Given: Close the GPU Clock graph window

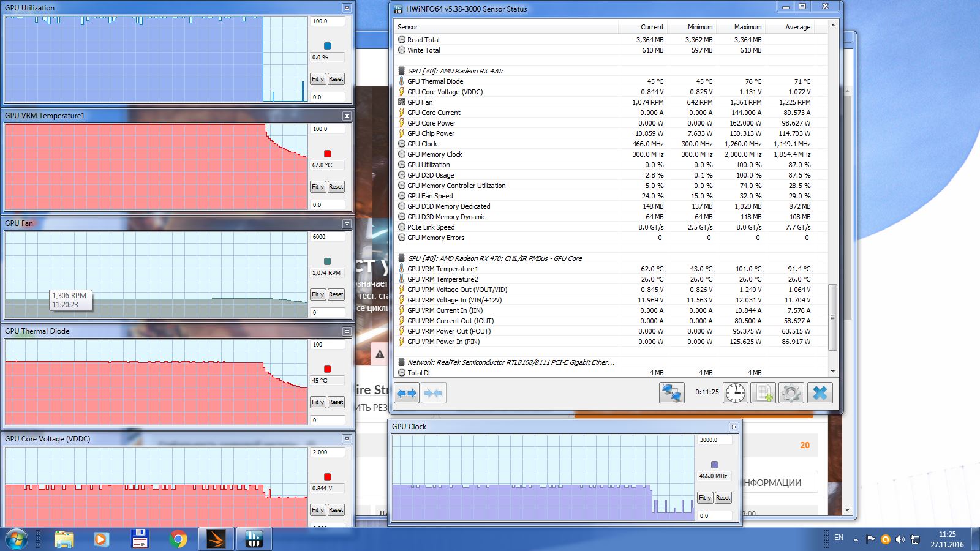Looking at the screenshot, I should pyautogui.click(x=734, y=427).
